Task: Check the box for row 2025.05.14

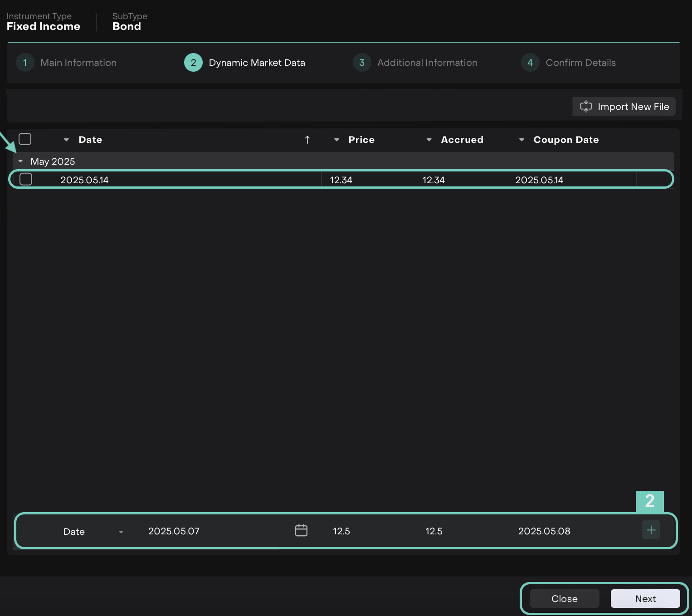Action: (26, 179)
